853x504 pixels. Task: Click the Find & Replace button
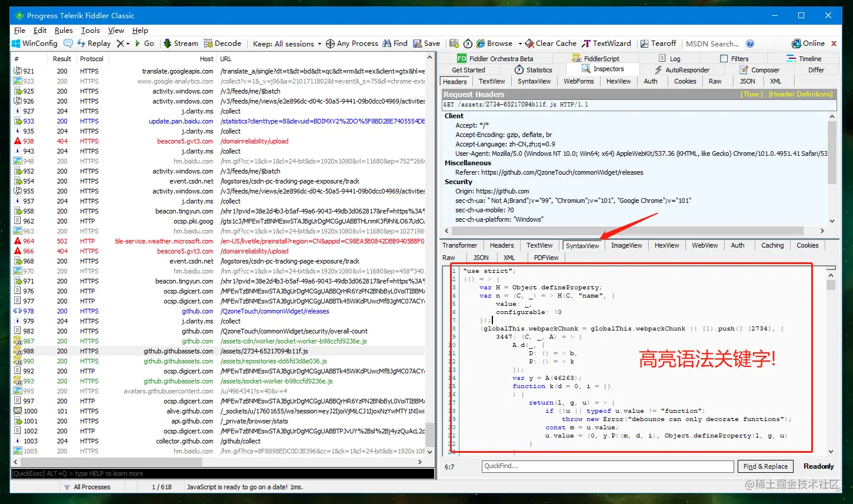tap(765, 466)
